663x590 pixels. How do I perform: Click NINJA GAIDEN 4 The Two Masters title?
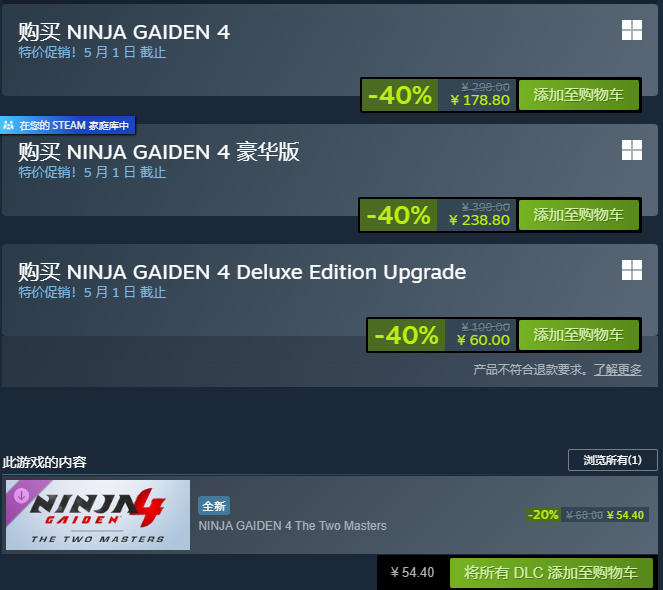(x=293, y=526)
